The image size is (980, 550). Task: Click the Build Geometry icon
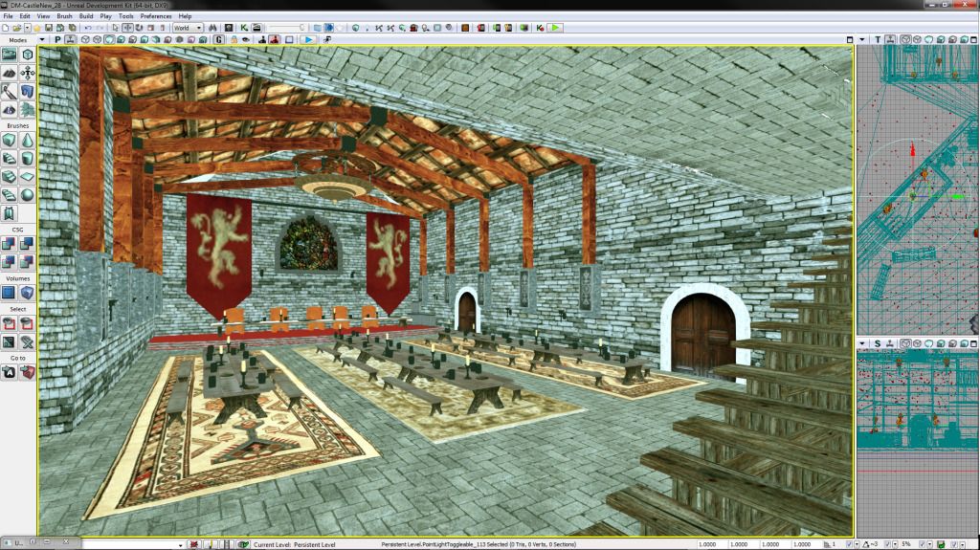tap(356, 28)
